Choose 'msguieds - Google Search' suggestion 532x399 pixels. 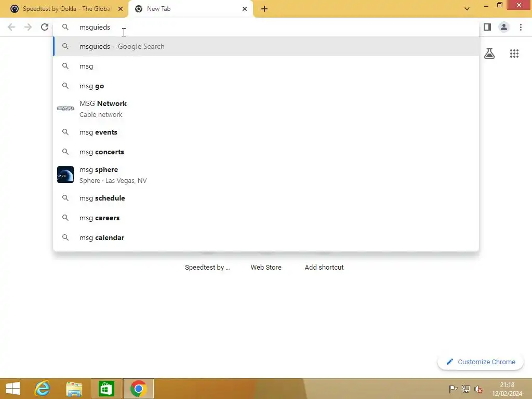click(x=266, y=46)
